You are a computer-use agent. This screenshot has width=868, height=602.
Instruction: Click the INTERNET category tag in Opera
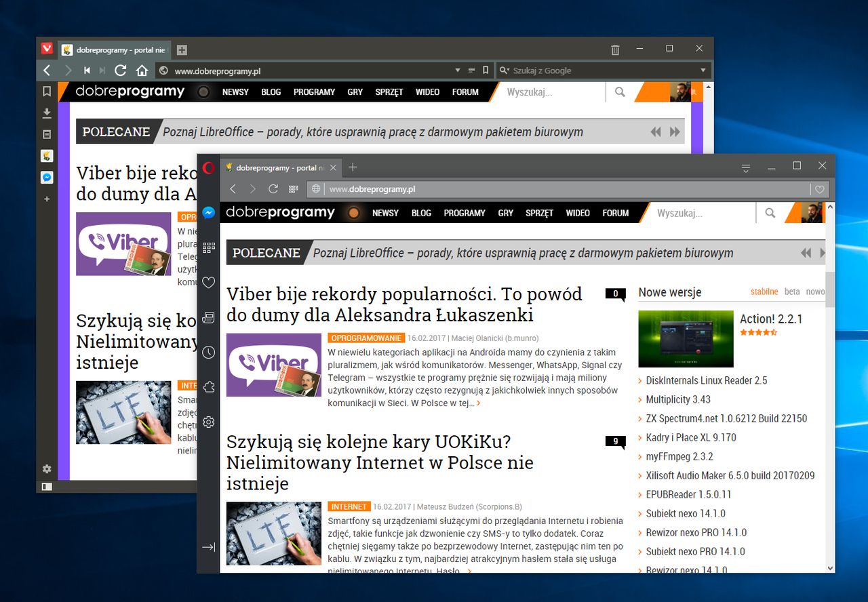pos(349,506)
